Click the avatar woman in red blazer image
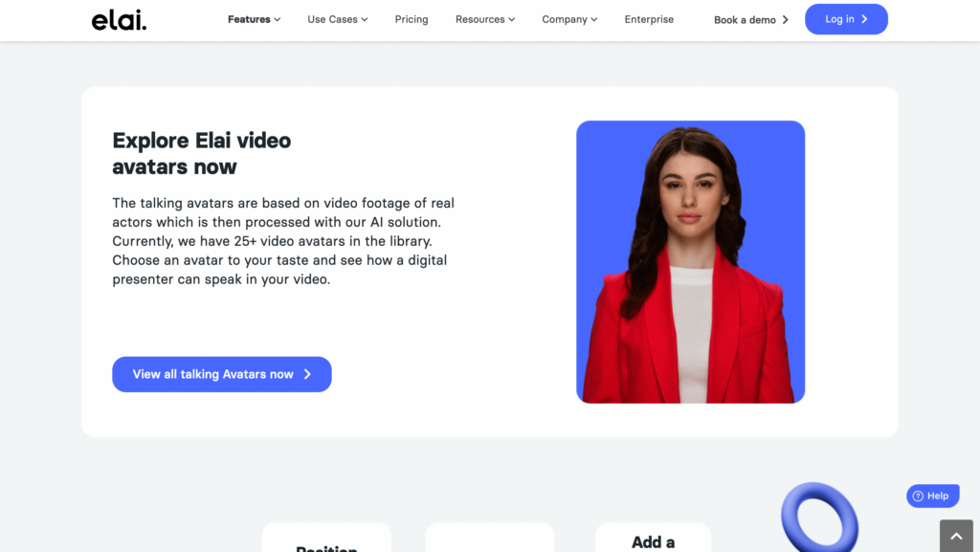This screenshot has width=980, height=552. [x=691, y=261]
